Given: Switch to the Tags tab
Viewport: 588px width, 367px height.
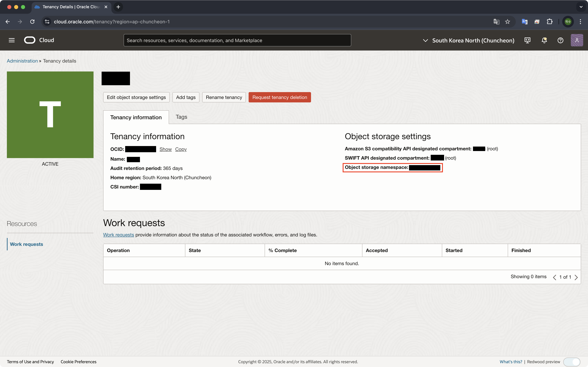Looking at the screenshot, I should [181, 117].
